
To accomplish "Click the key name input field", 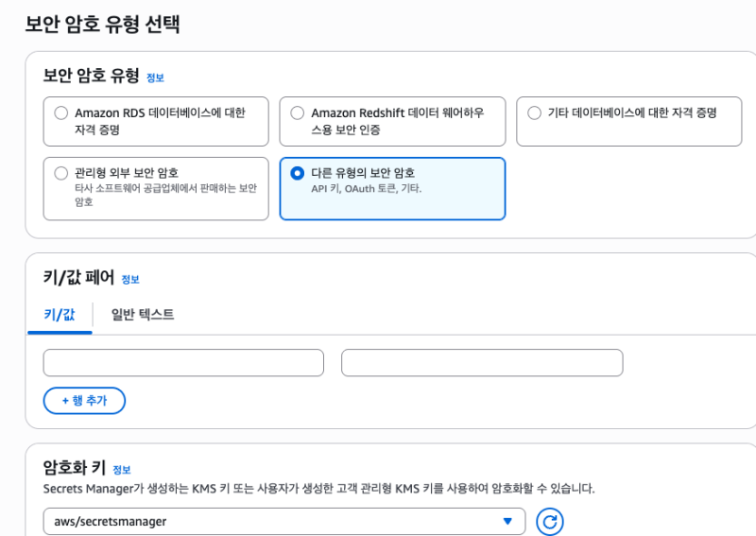I will point(183,363).
